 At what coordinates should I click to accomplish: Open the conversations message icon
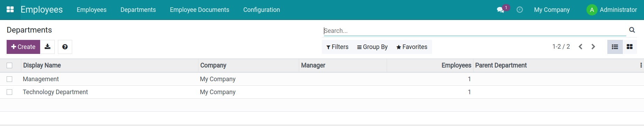click(501, 10)
